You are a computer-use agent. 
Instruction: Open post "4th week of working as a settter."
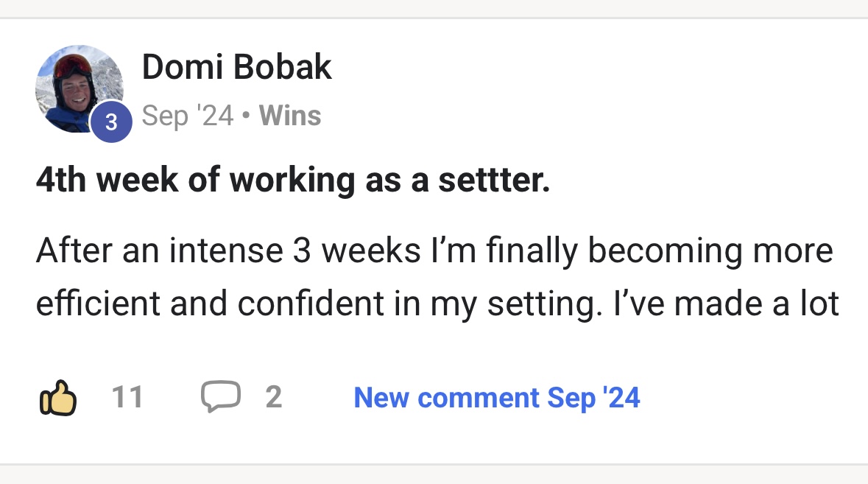tap(292, 180)
